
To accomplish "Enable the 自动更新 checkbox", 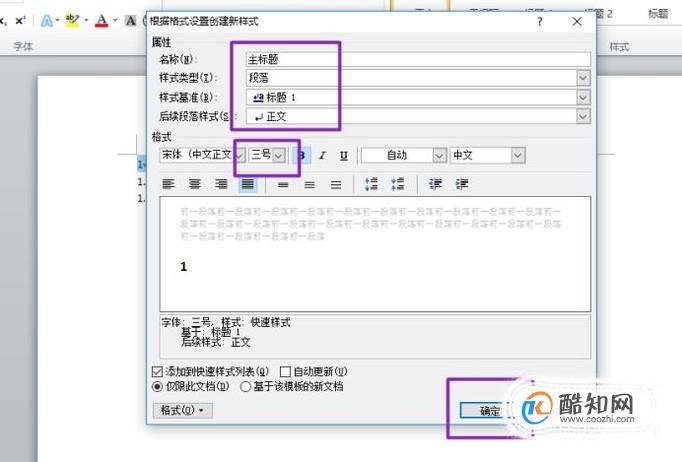I will pyautogui.click(x=285, y=372).
